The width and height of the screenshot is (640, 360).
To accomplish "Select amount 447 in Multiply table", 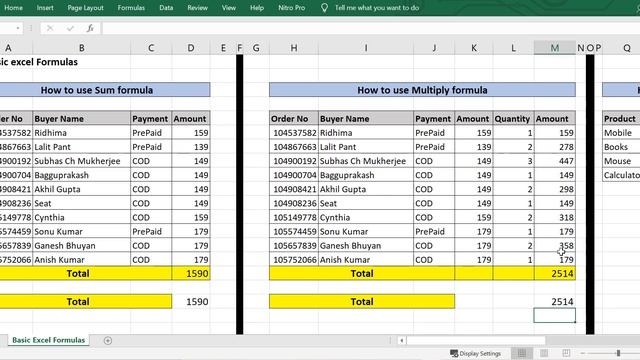I will (555, 161).
